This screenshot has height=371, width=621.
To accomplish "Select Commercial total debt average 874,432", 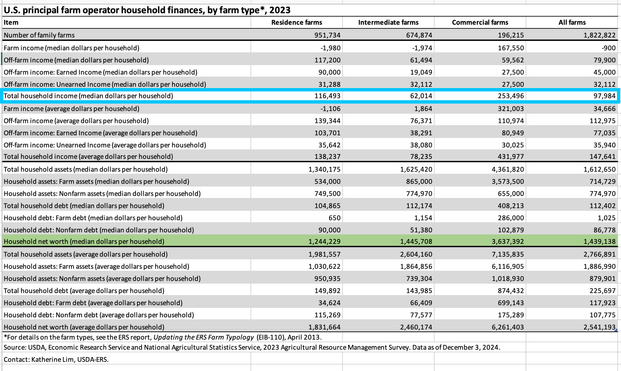I will 511,291.
